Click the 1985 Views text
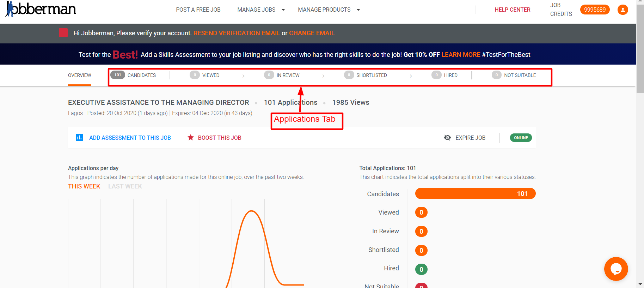This screenshot has width=644, height=288. [350, 102]
